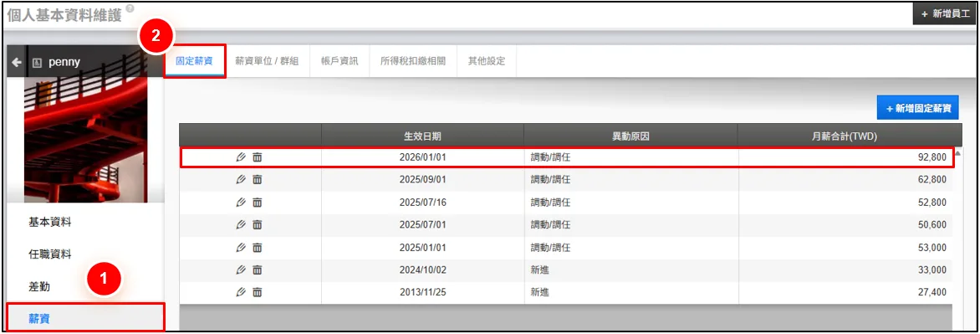Image resolution: width=980 pixels, height=334 pixels.
Task: Edit the 2024/10/02 salary record
Action: tap(242, 270)
